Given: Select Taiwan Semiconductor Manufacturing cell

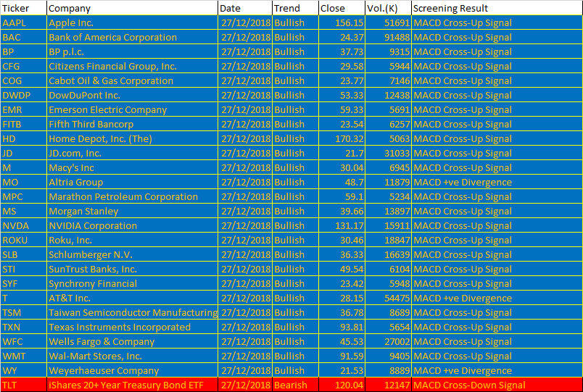Looking at the screenshot, I should 132,312.
